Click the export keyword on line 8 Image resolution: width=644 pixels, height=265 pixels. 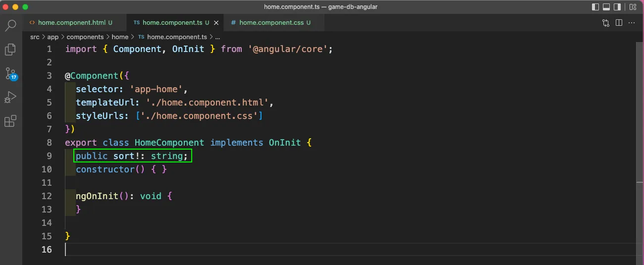pos(81,143)
